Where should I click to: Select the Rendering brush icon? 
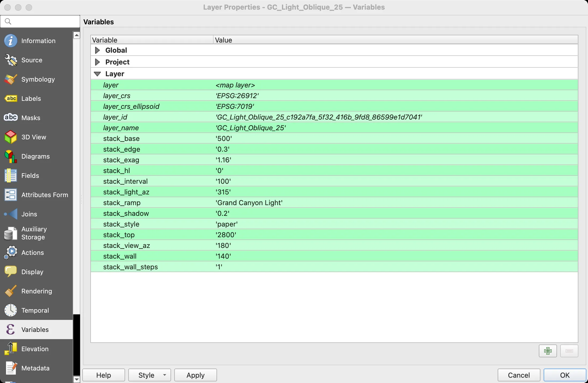click(x=11, y=291)
